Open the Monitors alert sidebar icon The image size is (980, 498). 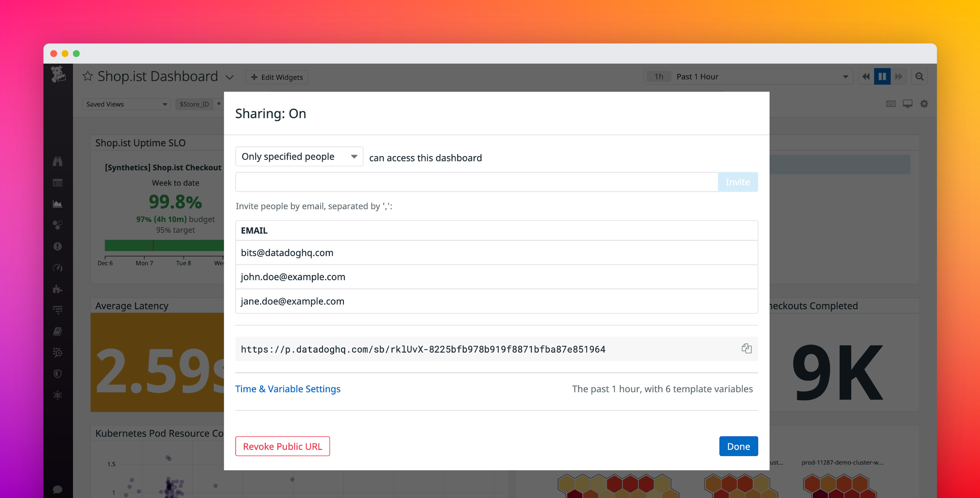58,247
